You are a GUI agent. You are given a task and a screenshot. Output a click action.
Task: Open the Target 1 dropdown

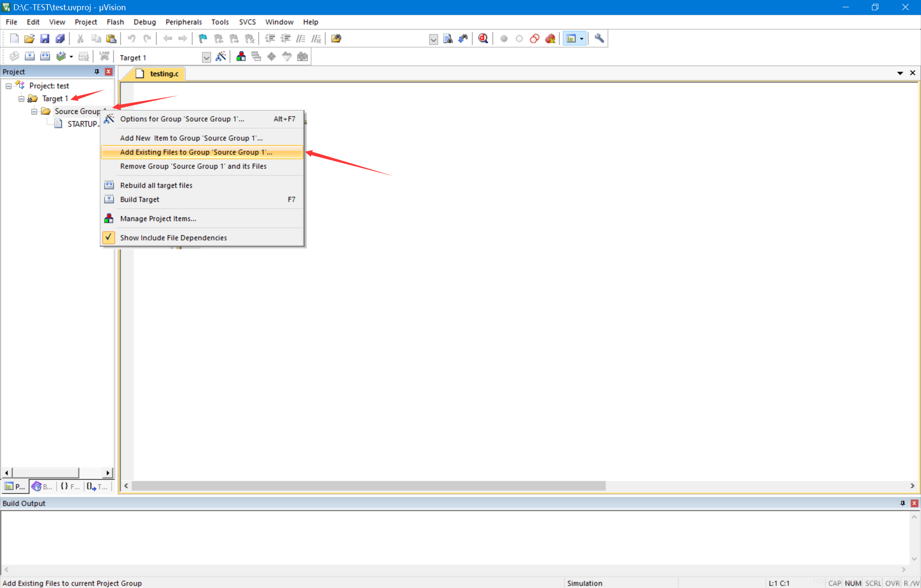(x=206, y=58)
